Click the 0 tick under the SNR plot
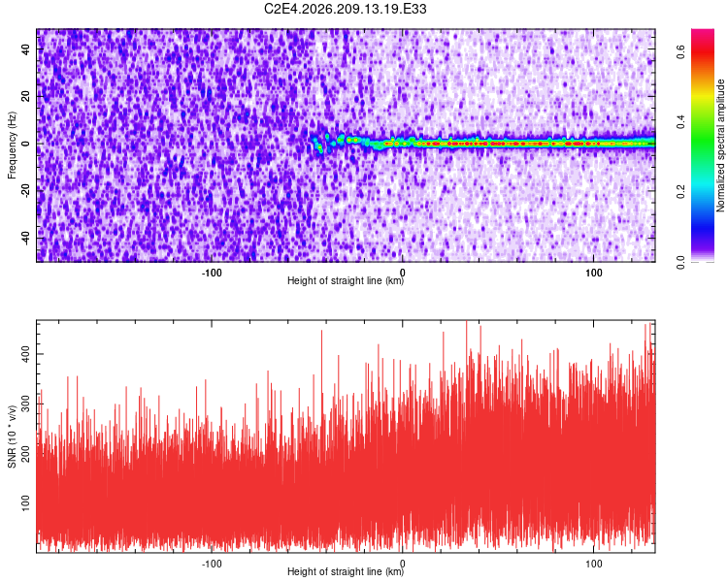Image resolution: width=728 pixels, height=582 pixels. click(x=403, y=564)
